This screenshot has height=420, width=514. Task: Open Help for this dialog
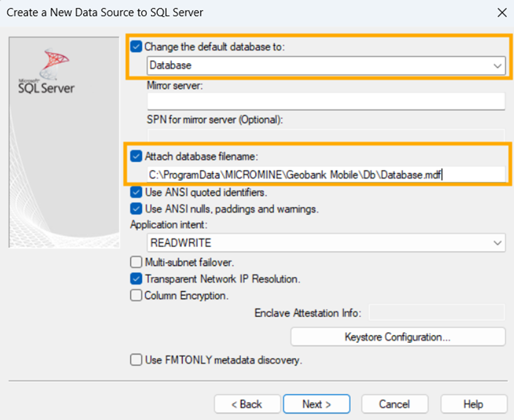click(x=473, y=404)
